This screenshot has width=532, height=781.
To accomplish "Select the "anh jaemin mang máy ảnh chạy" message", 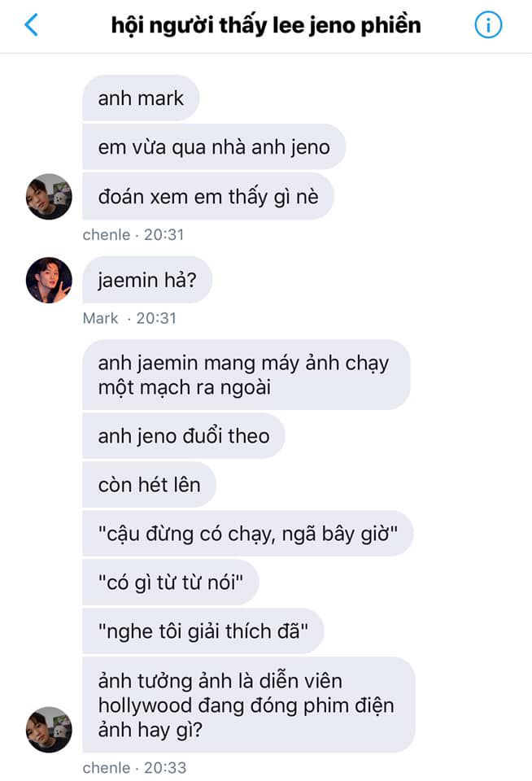I will click(x=246, y=374).
